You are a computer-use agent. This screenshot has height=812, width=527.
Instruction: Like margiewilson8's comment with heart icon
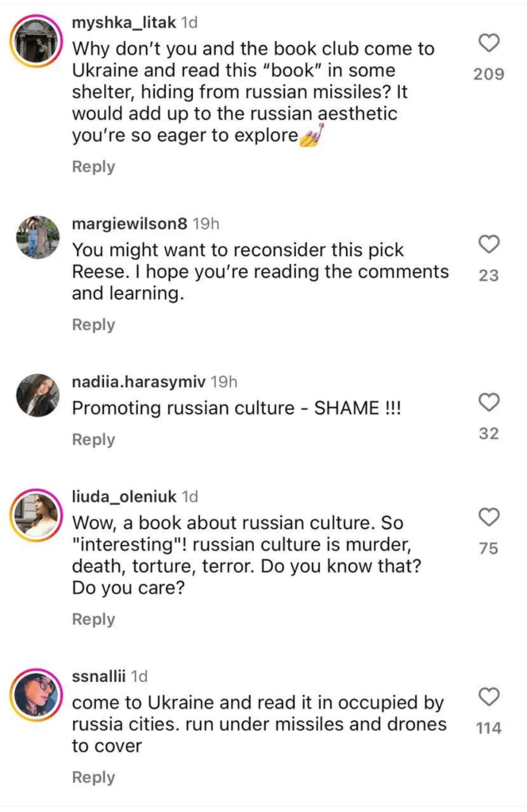pos(489,244)
